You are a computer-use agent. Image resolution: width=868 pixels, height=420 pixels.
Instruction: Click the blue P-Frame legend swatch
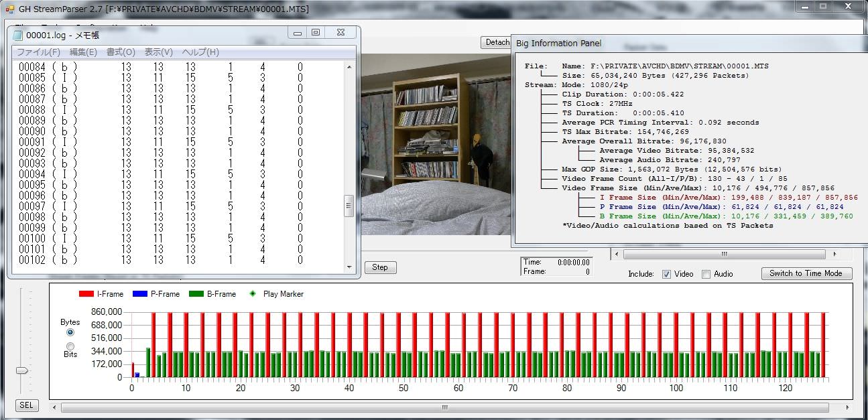pos(139,294)
